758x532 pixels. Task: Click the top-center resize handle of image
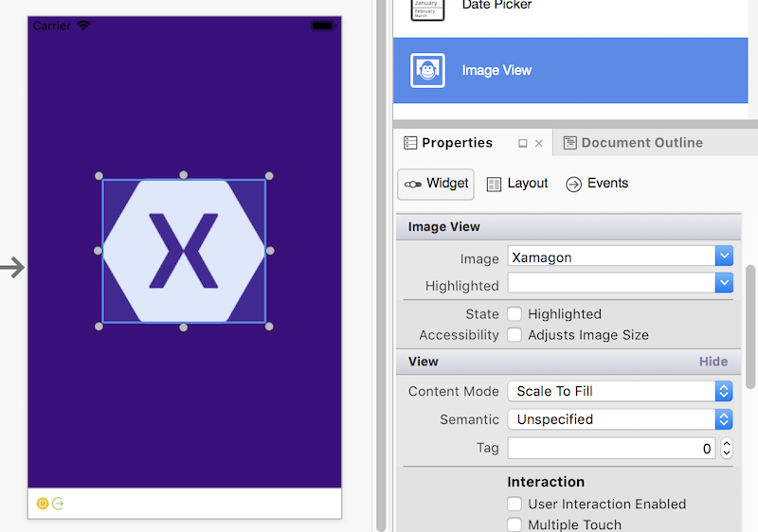click(x=183, y=175)
